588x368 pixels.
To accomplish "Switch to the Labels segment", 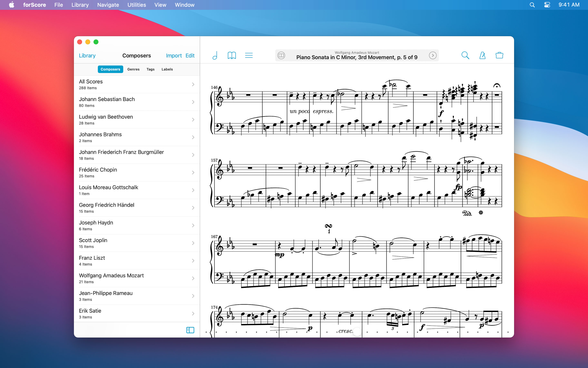I will pyautogui.click(x=167, y=69).
